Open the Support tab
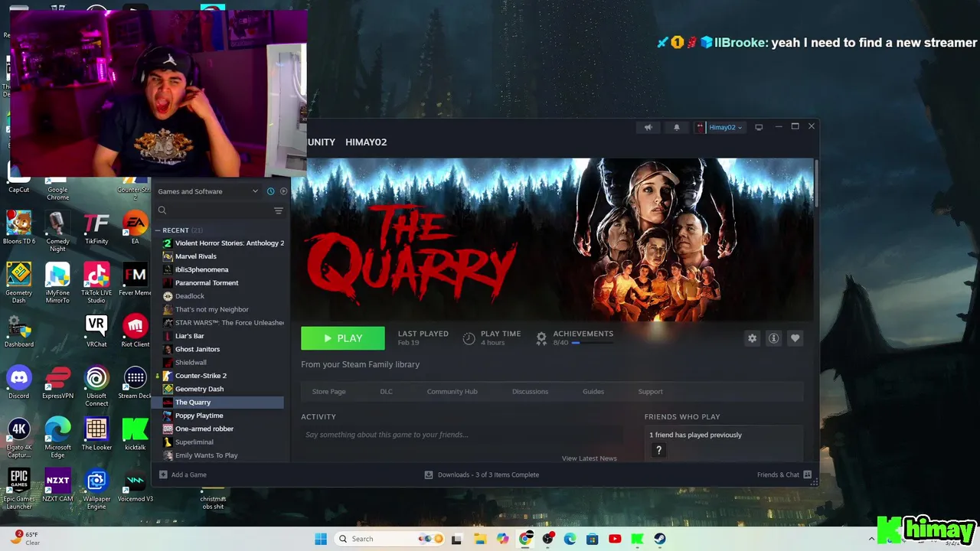This screenshot has height=551, width=980. pos(650,392)
